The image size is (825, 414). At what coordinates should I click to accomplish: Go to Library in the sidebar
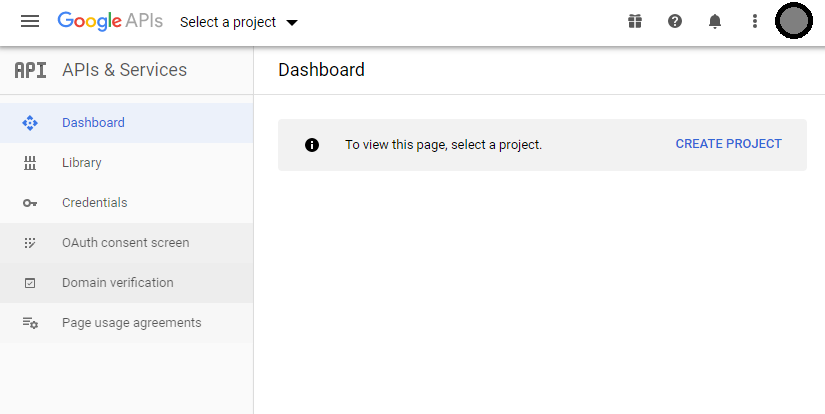click(x=82, y=163)
